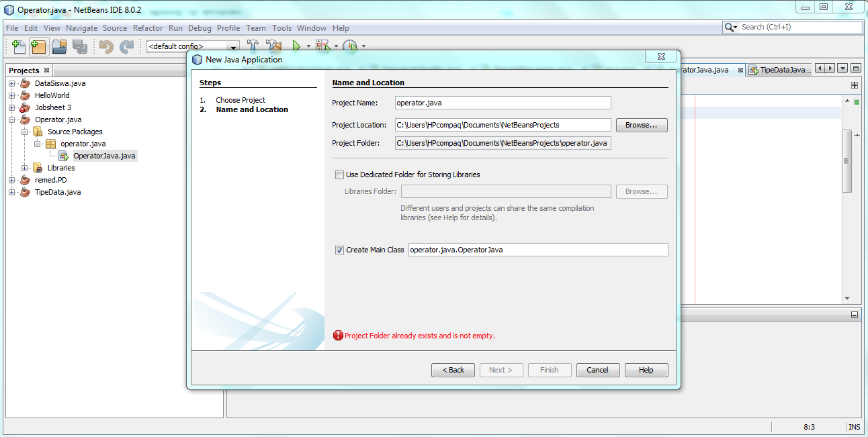
Task: Click the editor vertical scrollbar thumb
Action: coord(847,161)
